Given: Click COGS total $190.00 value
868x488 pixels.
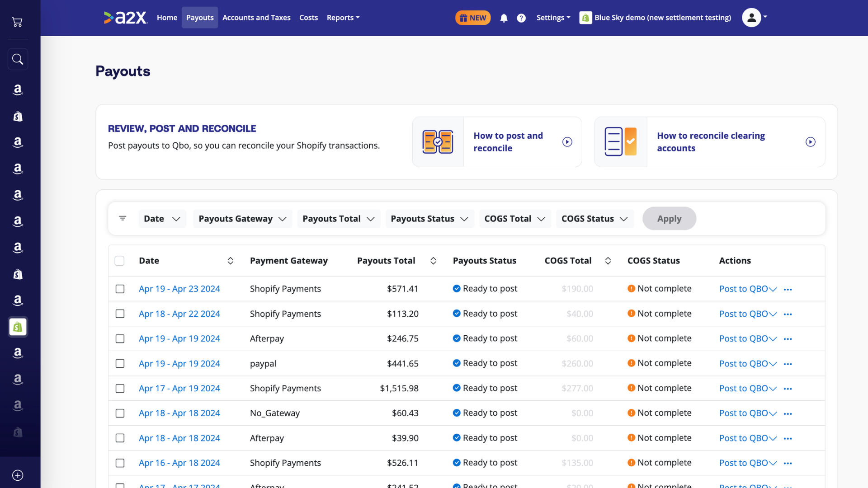Looking at the screenshot, I should pyautogui.click(x=577, y=289).
